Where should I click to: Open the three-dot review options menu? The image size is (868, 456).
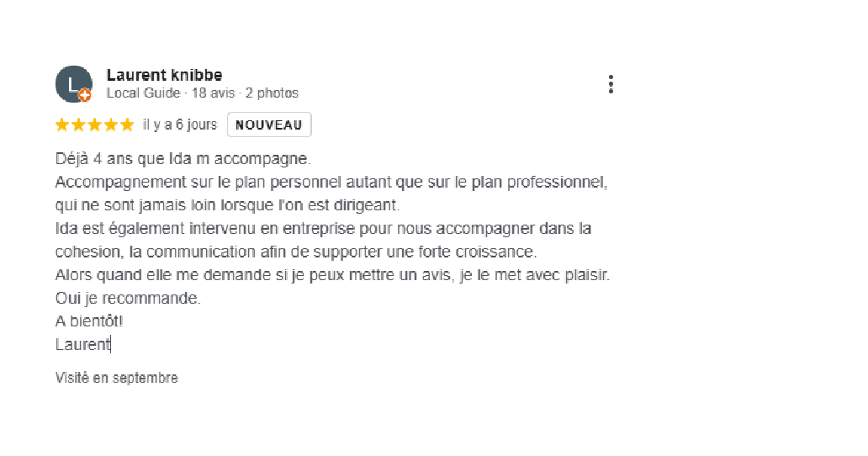[x=611, y=84]
